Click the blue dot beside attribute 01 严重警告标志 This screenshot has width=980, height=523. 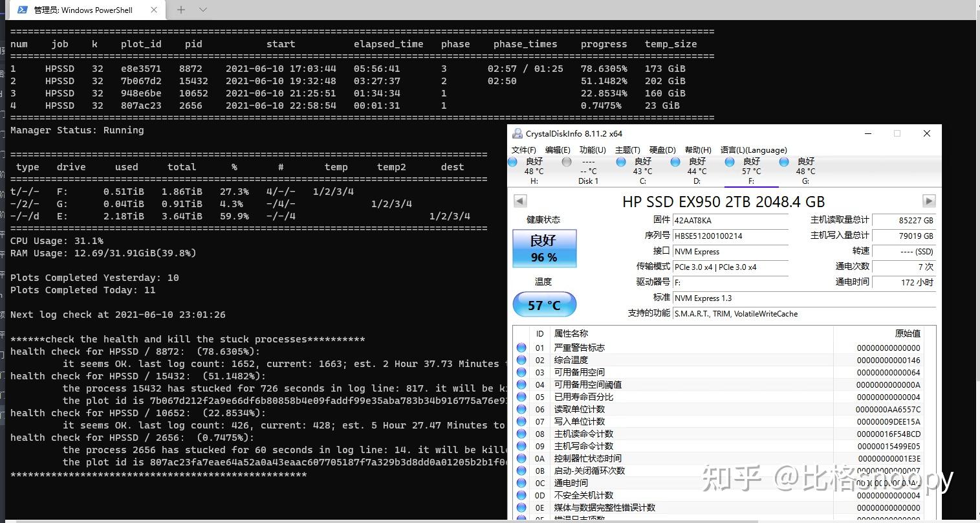[521, 347]
